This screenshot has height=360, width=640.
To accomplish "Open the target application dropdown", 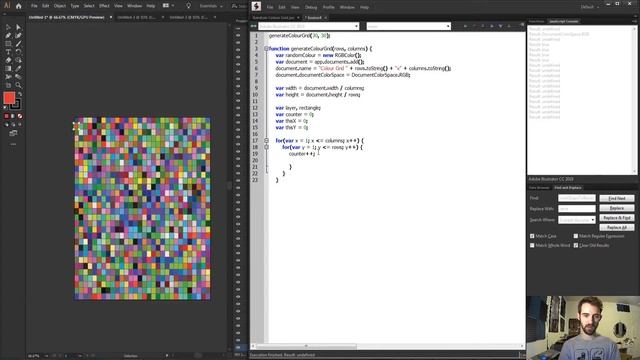I will [309, 26].
